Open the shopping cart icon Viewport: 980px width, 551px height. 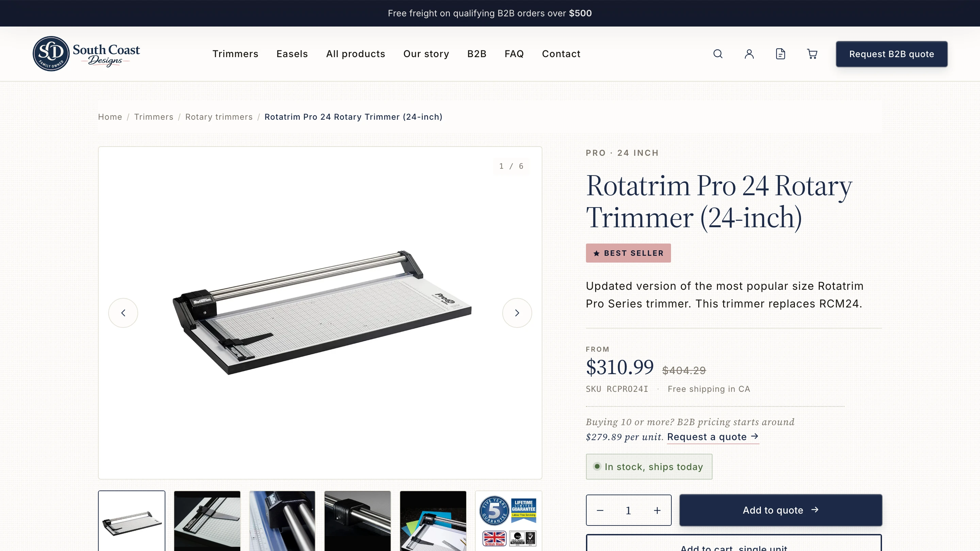click(812, 54)
